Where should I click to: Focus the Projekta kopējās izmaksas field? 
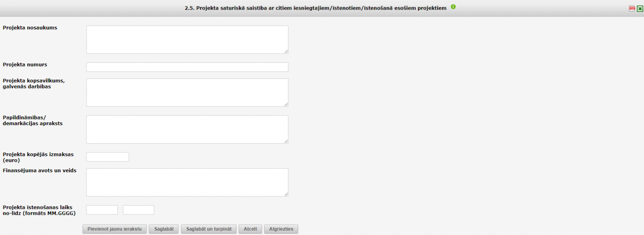tap(107, 157)
